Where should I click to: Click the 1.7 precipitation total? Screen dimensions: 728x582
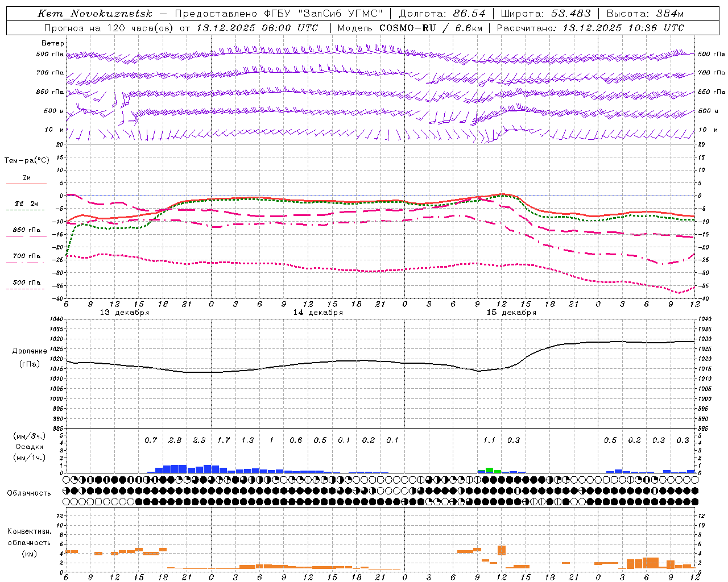224,440
